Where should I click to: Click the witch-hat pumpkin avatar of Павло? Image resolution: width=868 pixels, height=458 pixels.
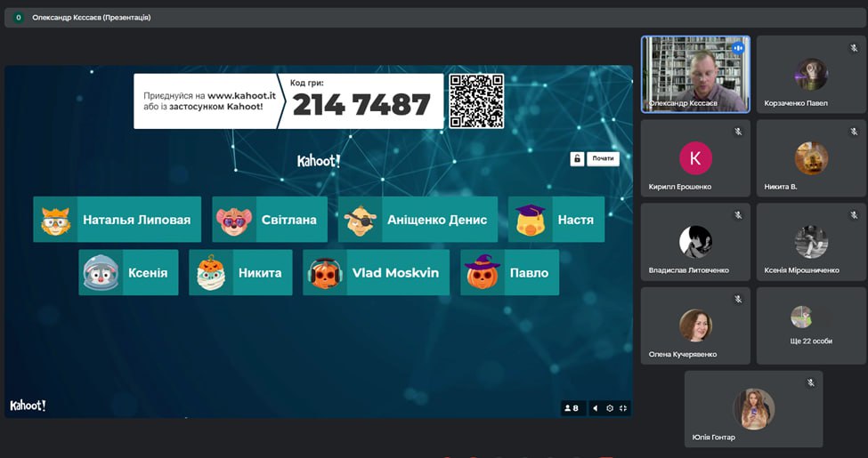click(483, 272)
